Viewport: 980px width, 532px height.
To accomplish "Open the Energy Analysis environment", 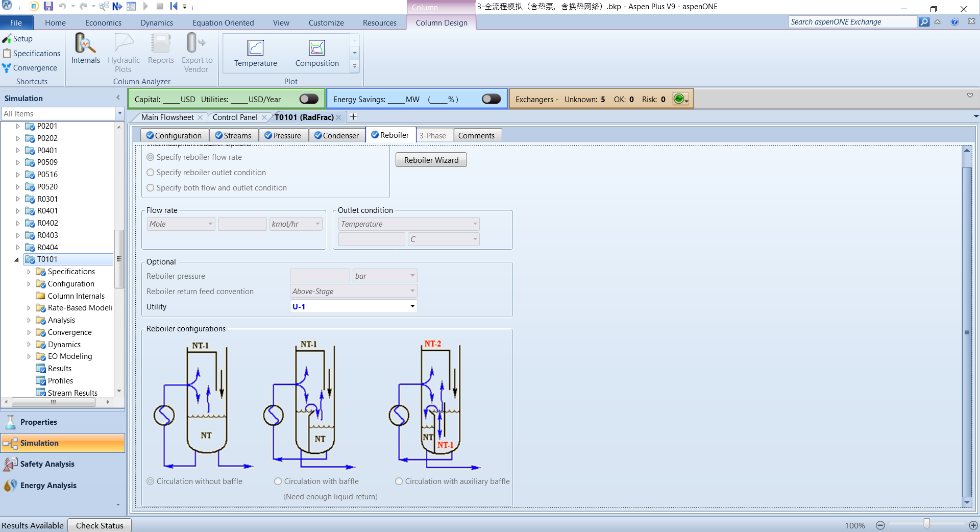I will click(62, 486).
